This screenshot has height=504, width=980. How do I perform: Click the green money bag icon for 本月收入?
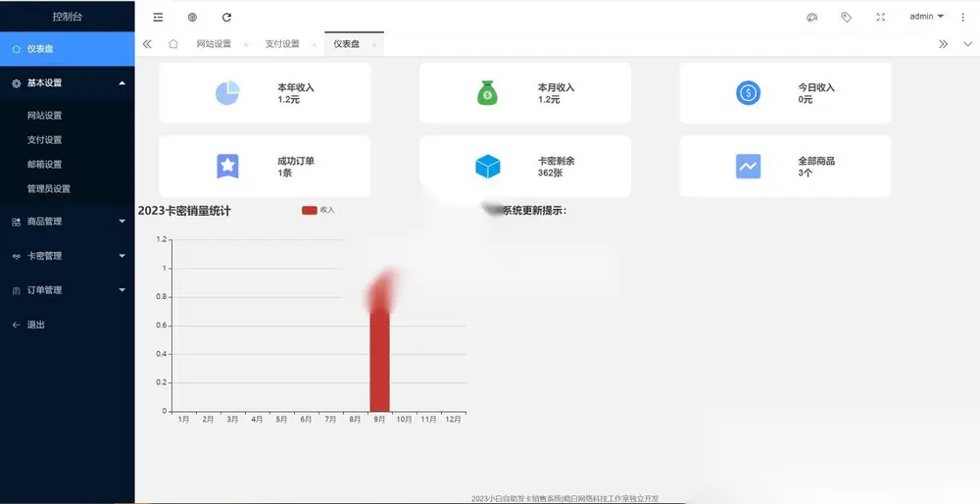click(x=487, y=93)
